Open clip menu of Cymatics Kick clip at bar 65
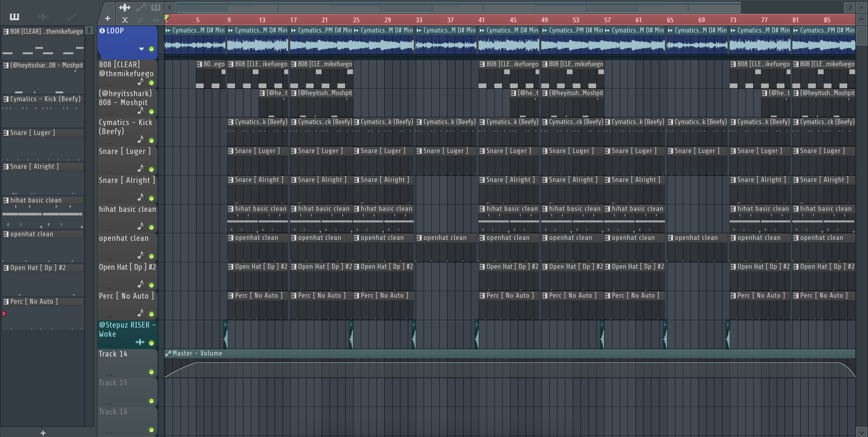 point(671,122)
